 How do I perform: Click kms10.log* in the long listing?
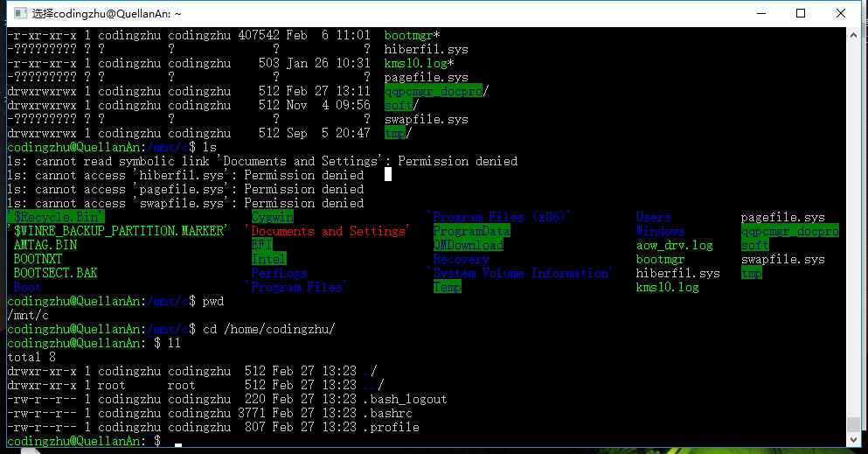tap(419, 63)
